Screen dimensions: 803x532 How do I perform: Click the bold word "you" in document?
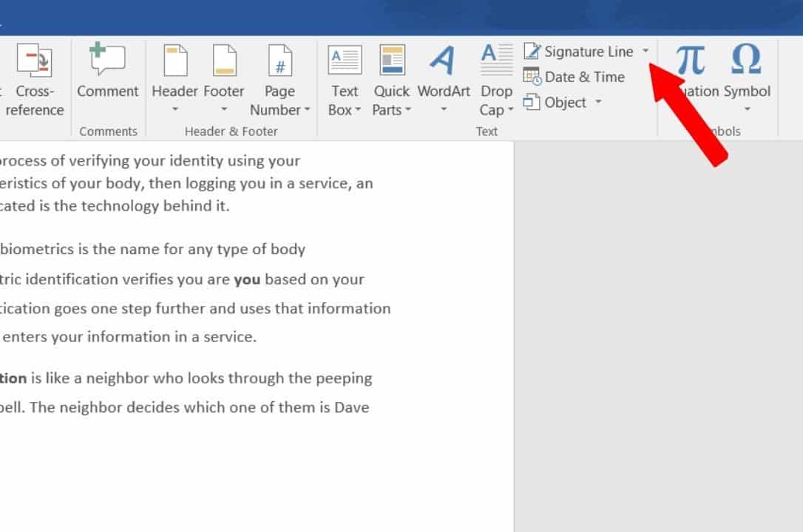coord(247,280)
